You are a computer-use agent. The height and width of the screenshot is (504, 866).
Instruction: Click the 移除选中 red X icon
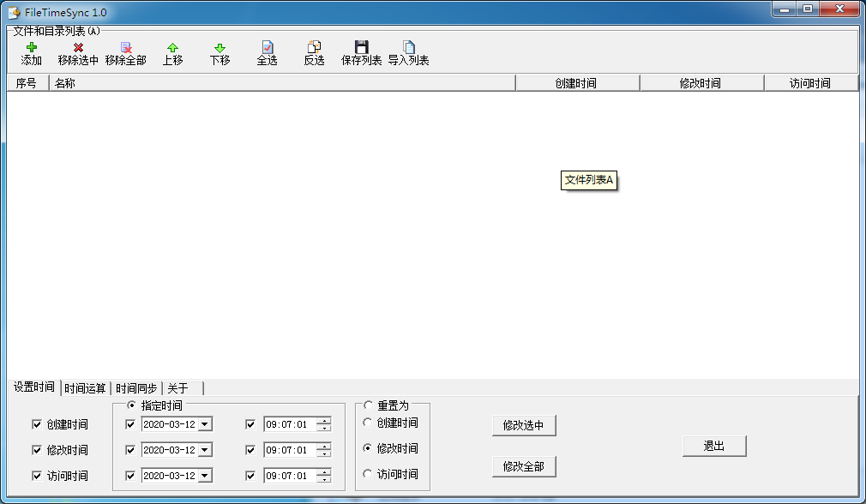click(78, 47)
